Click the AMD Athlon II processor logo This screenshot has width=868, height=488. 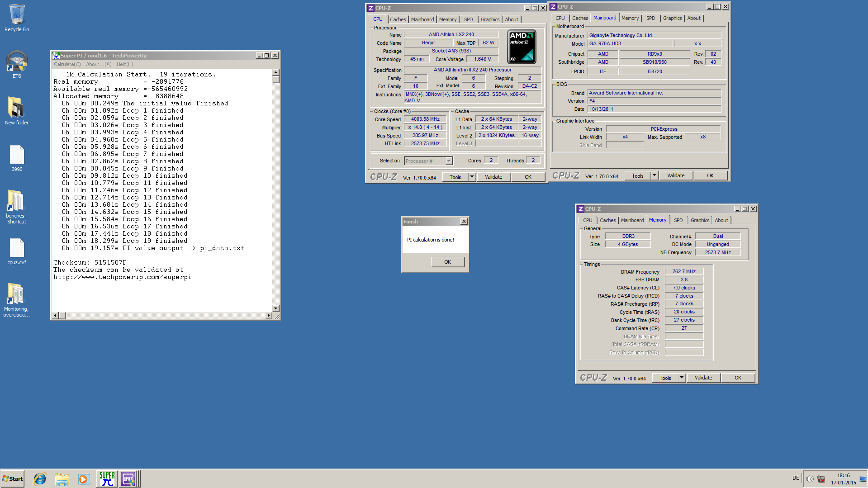(522, 47)
